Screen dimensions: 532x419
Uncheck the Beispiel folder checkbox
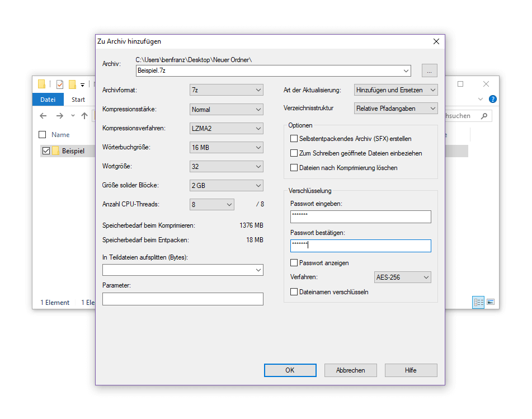tap(46, 150)
